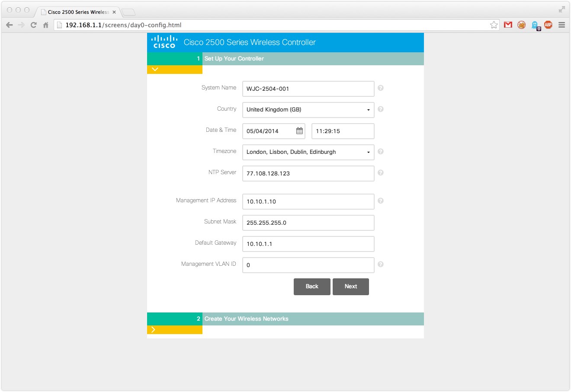
Task: Click the help icon beside Management IP Address
Action: 381,201
